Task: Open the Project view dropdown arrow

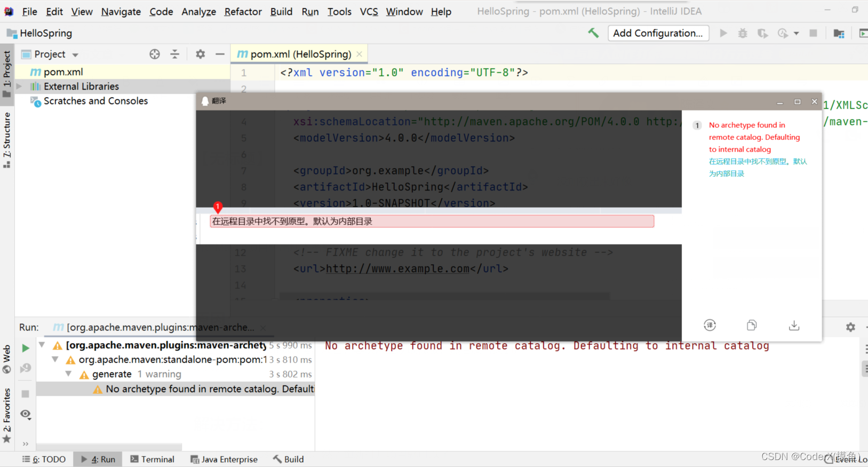Action: (75, 55)
